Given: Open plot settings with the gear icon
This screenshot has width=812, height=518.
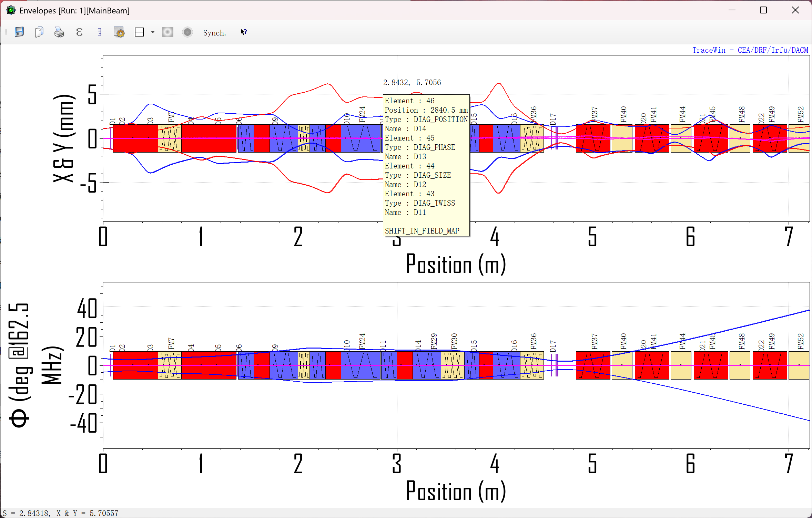Looking at the screenshot, I should point(119,32).
